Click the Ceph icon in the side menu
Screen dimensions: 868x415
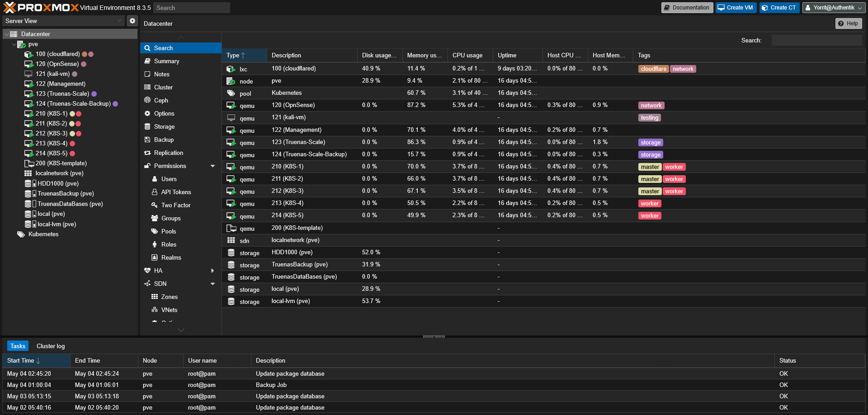pyautogui.click(x=147, y=100)
